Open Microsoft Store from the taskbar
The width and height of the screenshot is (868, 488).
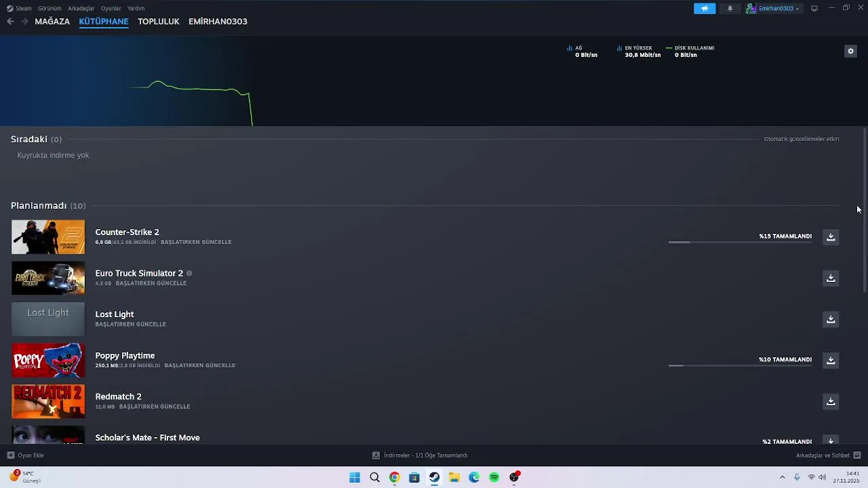[x=414, y=477]
